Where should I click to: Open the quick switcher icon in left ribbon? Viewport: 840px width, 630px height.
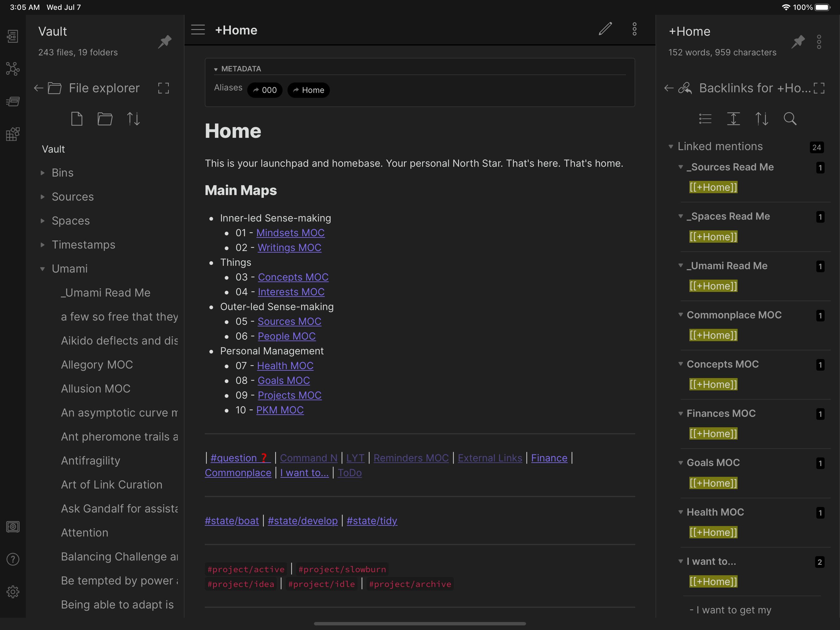tap(13, 36)
